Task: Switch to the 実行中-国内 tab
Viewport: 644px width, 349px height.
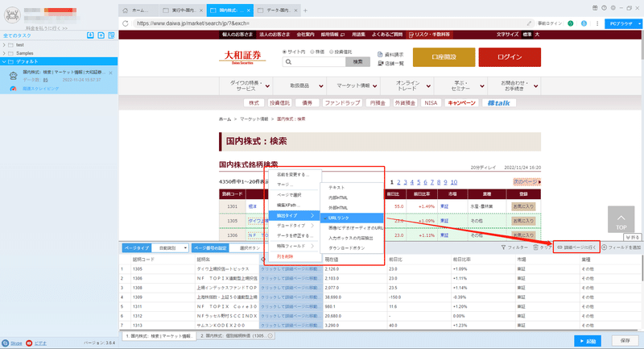Action: pos(183,10)
